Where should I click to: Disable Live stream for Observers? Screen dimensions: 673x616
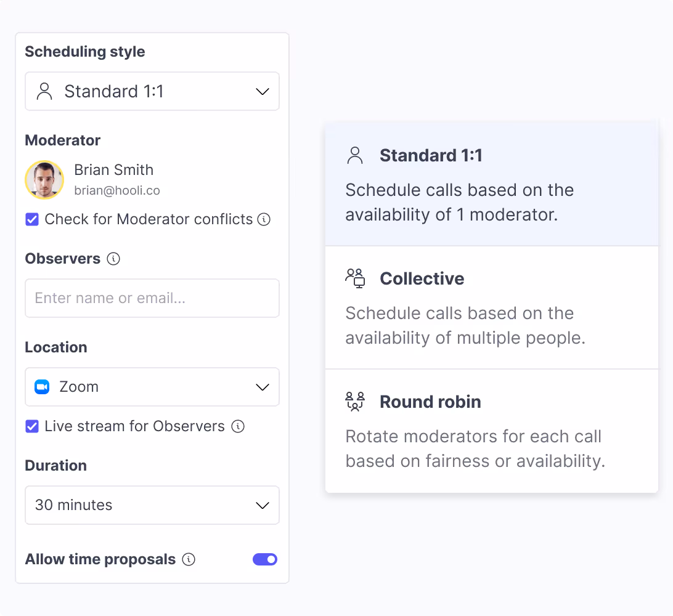pyautogui.click(x=32, y=426)
